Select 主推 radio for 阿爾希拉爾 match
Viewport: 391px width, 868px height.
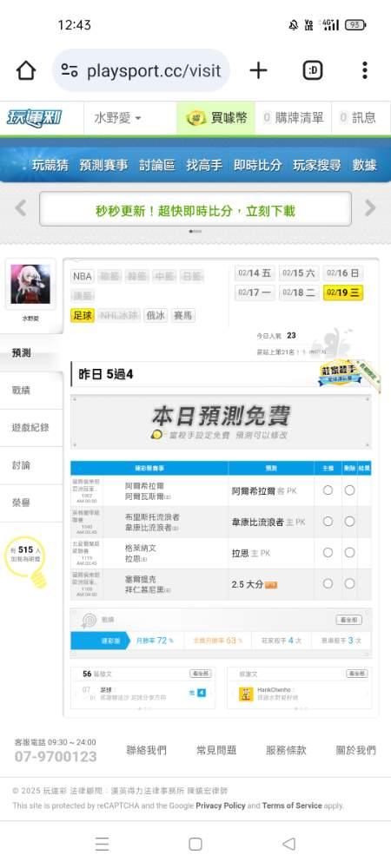[328, 490]
